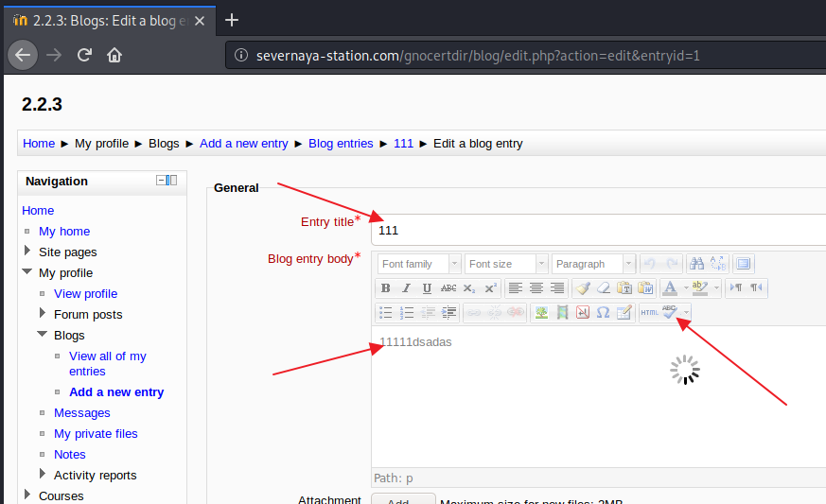Screen dimensions: 826x504
Task: Toggle fullscreen editor mode icon
Action: click(744, 264)
